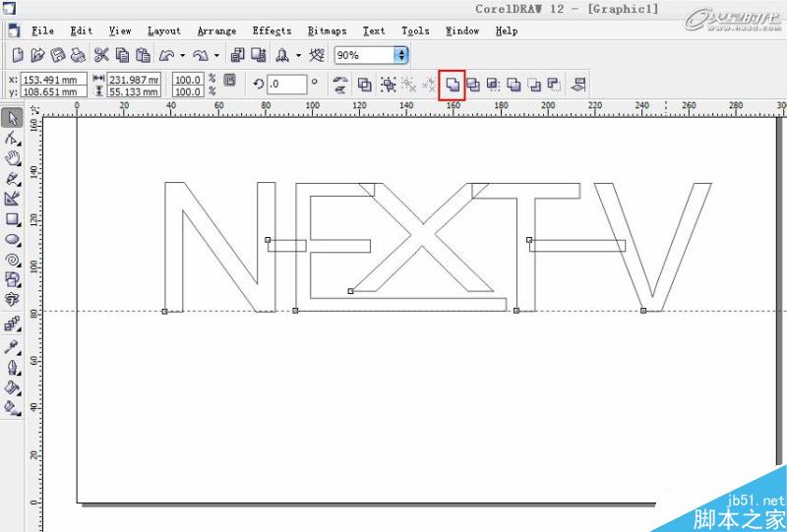The height and width of the screenshot is (532, 787).
Task: Open Align and Distribute dialog
Action: click(x=578, y=85)
